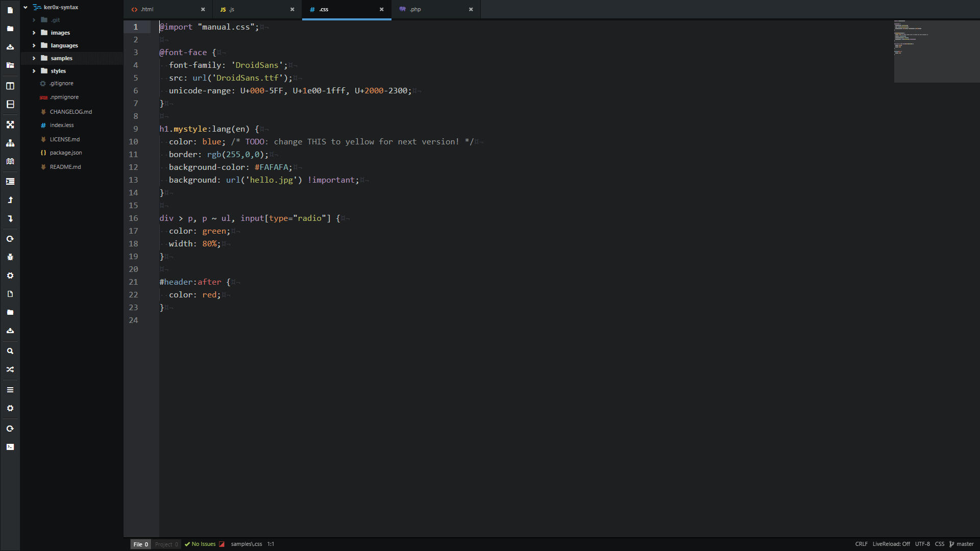Collapse the ker0x-syntax project root

click(26, 7)
